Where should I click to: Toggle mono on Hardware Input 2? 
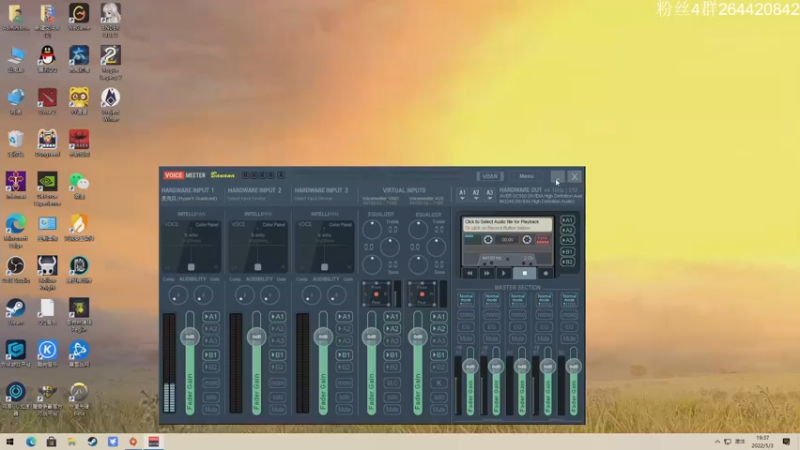[x=278, y=383]
